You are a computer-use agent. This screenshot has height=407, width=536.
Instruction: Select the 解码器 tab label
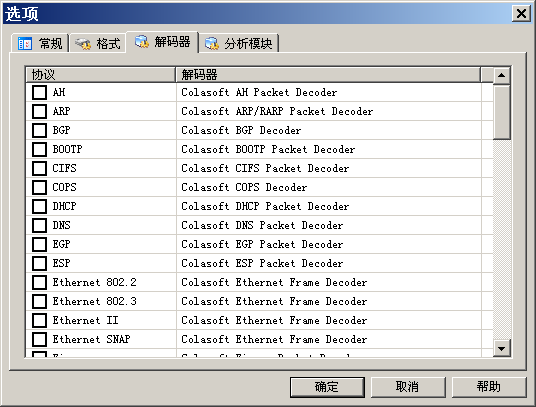(172, 41)
